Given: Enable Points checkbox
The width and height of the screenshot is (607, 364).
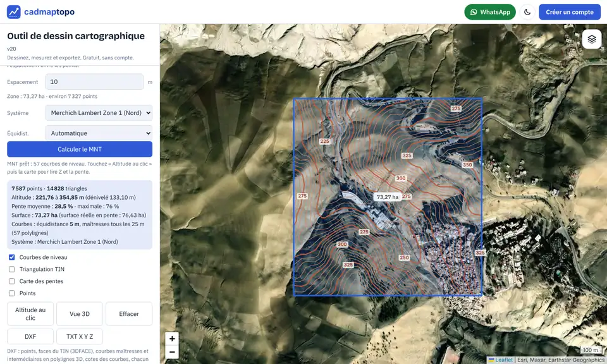Looking at the screenshot, I should (11, 293).
